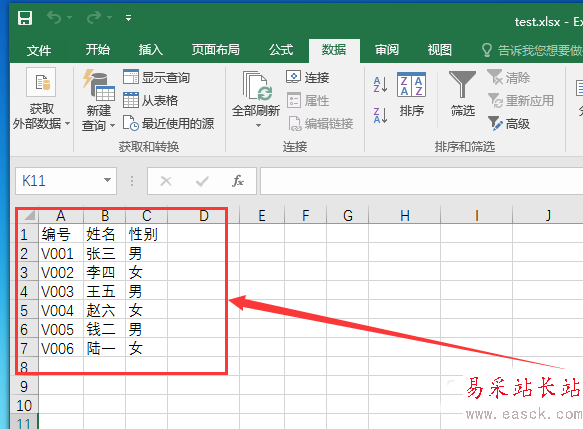Select row 1 header

point(25,234)
